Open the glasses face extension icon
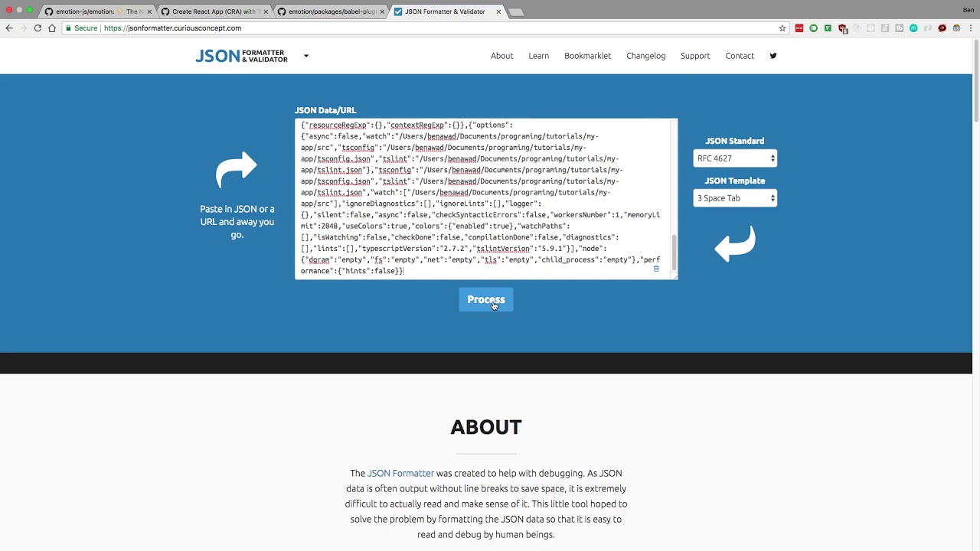The height and width of the screenshot is (551, 980). click(956, 28)
